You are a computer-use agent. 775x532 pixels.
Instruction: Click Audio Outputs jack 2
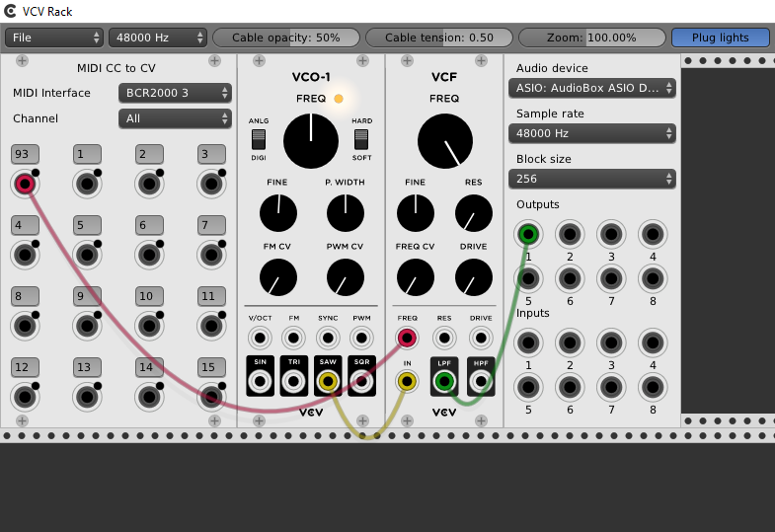pos(570,234)
